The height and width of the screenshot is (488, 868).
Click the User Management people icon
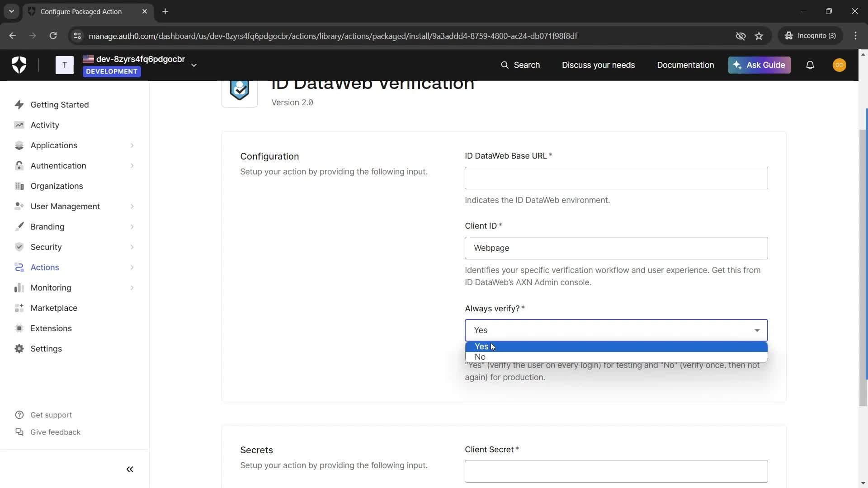tap(19, 206)
